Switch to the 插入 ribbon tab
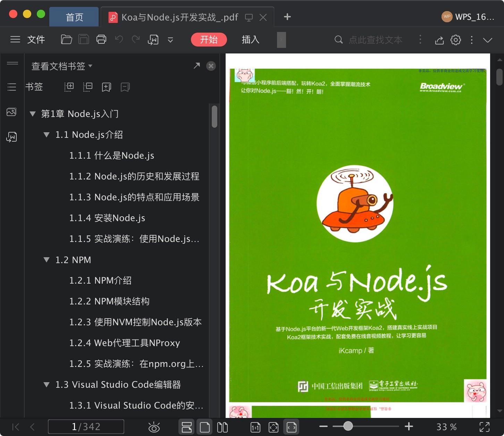This screenshot has height=436, width=504. pyautogui.click(x=251, y=40)
